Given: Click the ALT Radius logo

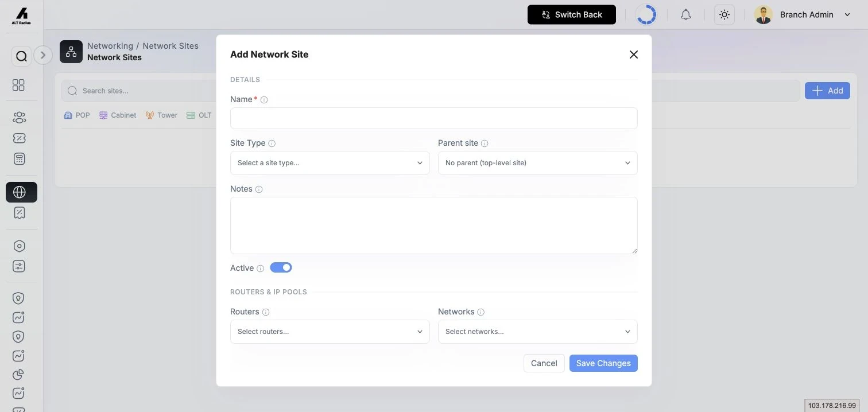Looking at the screenshot, I should [21, 15].
